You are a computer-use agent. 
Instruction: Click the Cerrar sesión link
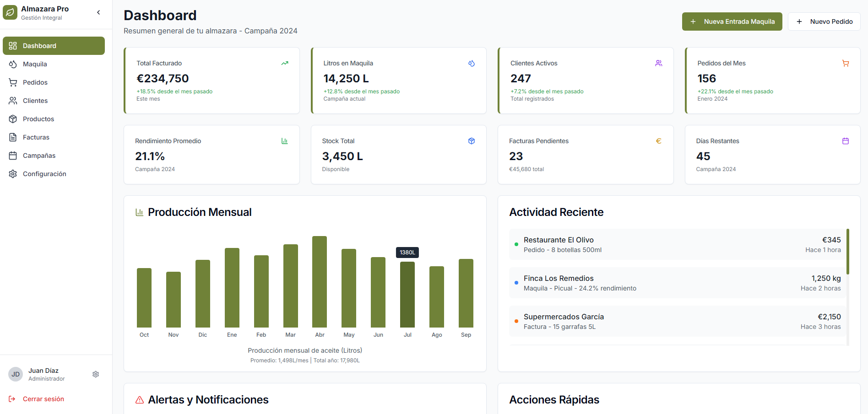43,399
